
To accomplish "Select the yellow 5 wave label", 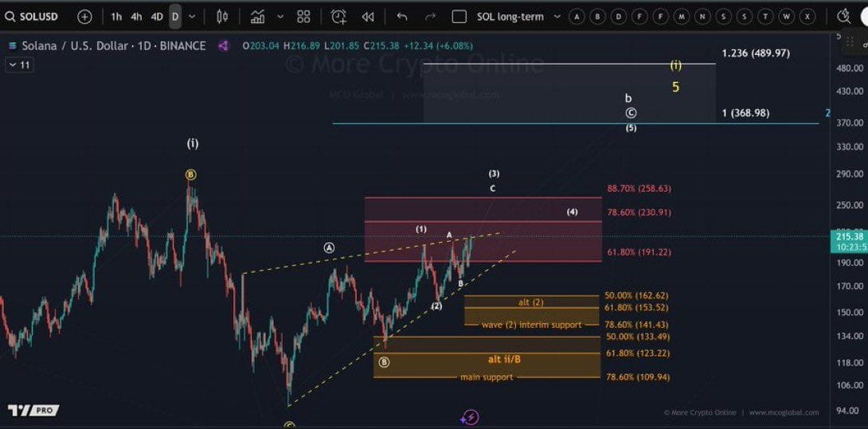I will (x=676, y=87).
